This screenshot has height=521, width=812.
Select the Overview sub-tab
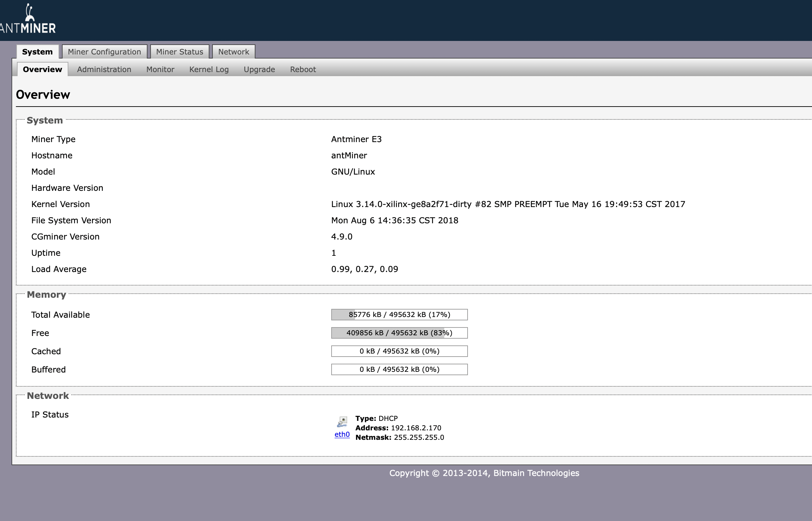pyautogui.click(x=43, y=69)
